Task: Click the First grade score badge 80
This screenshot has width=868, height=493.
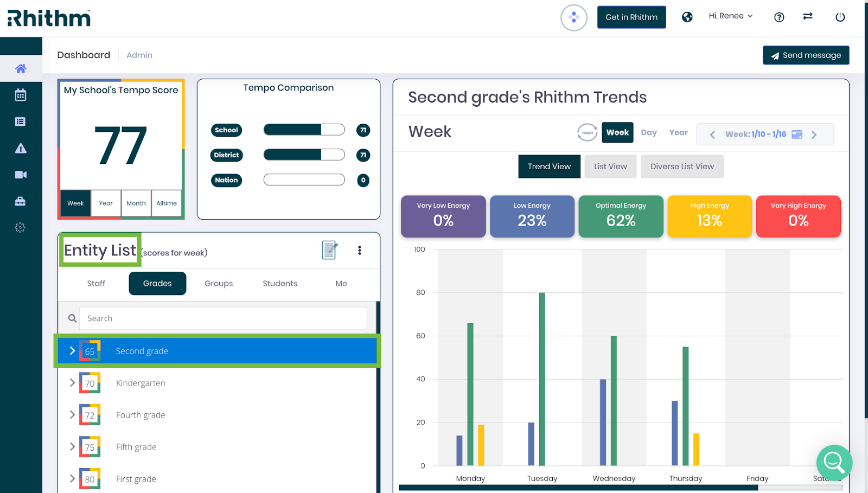Action: click(90, 479)
